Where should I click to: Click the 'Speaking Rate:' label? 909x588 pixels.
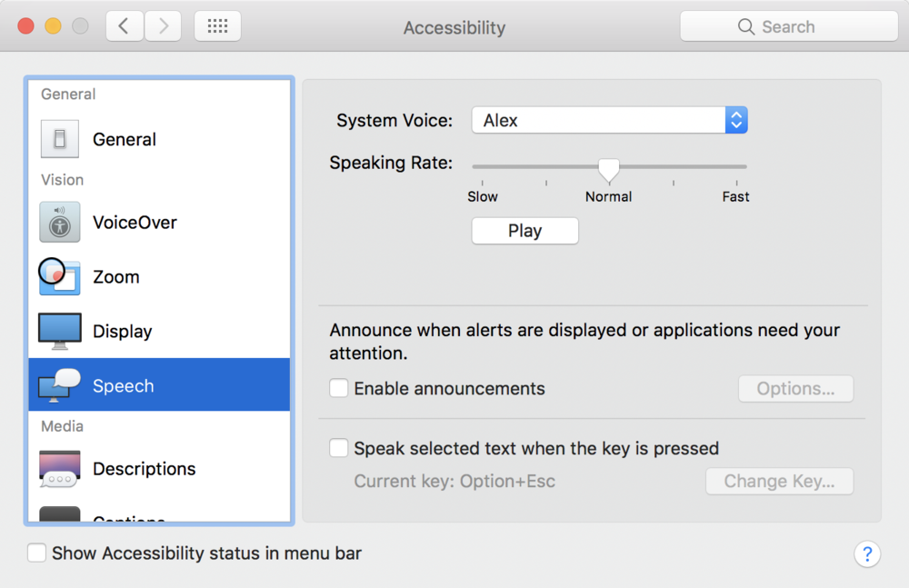(x=391, y=163)
